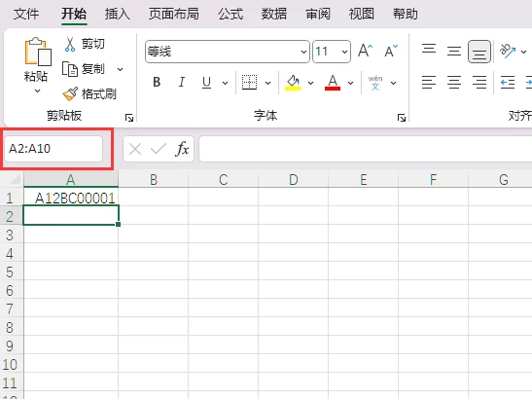532x399 pixels.
Task: Toggle Bold formatting
Action: click(157, 82)
